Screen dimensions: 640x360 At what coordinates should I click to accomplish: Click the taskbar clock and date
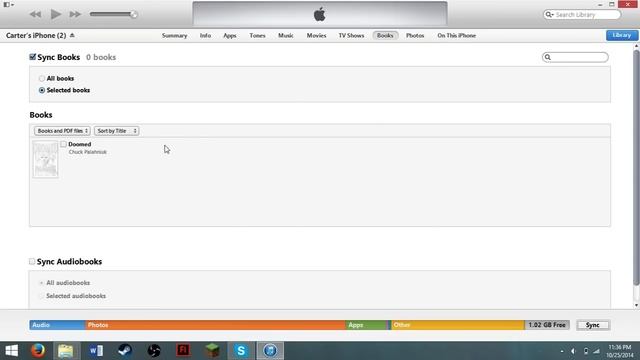tap(621, 351)
